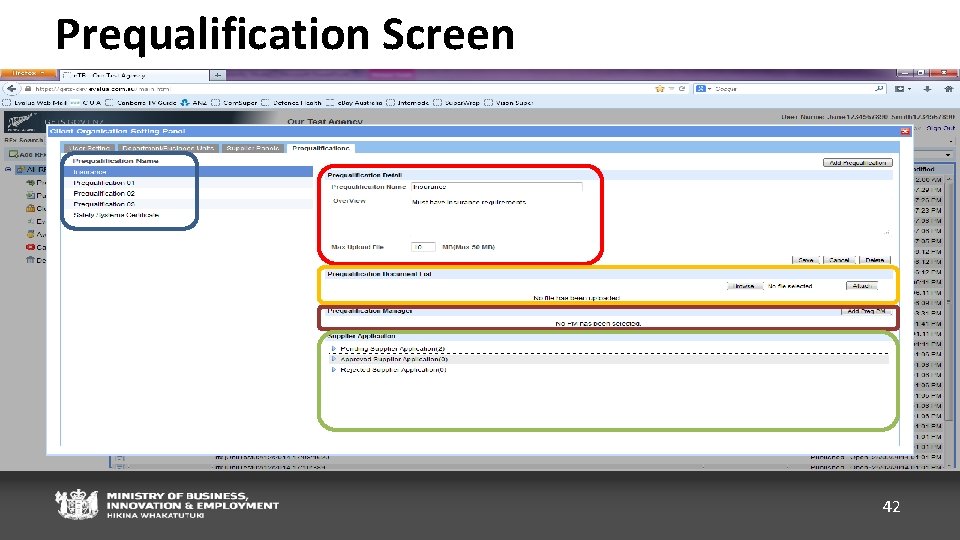Screen dimensions: 960x540
Task: Click the Max Upload File size field
Action: (x=423, y=247)
